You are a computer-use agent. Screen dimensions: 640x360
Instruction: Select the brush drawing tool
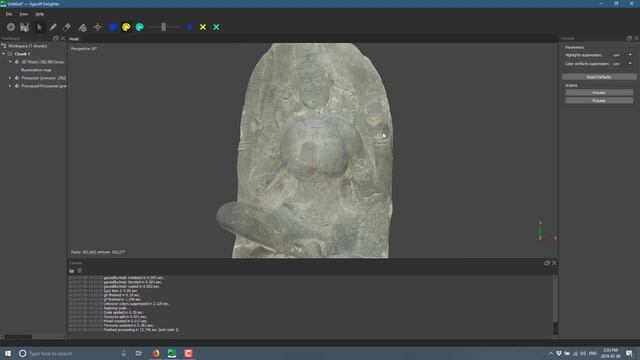[x=53, y=27]
